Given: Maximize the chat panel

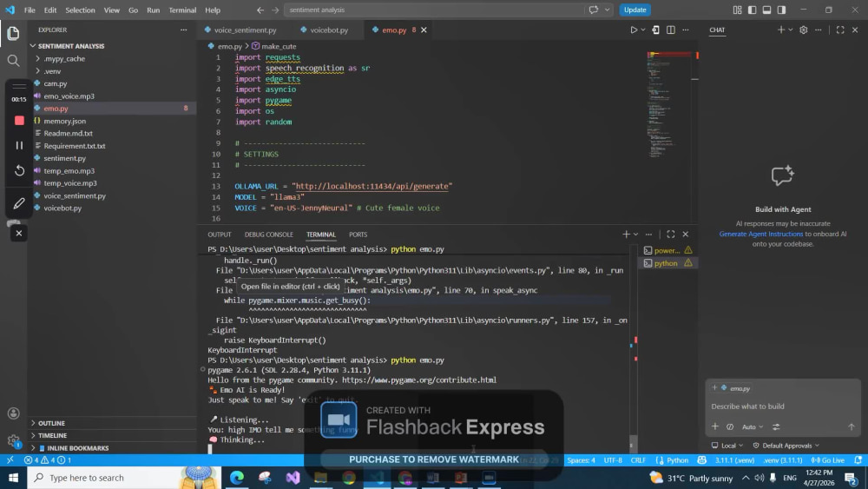Looking at the screenshot, I should [839, 30].
